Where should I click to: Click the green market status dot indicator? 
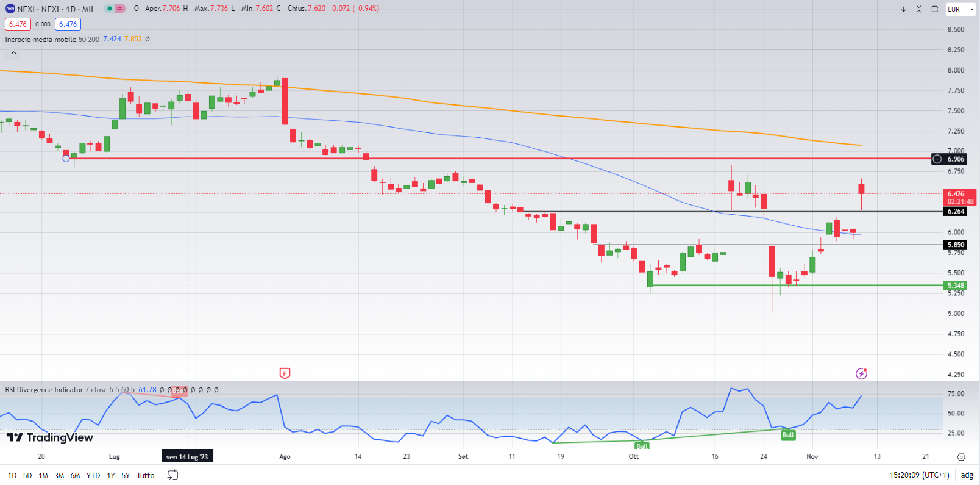[110, 9]
